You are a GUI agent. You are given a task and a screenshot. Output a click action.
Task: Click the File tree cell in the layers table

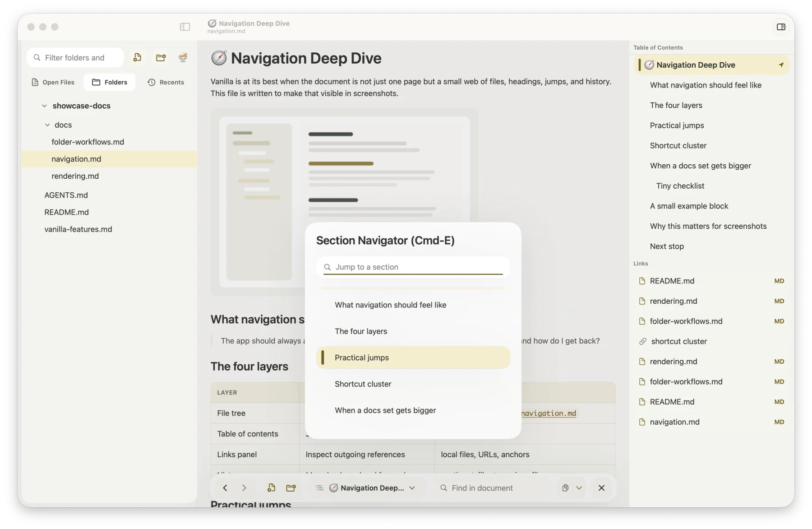point(255,413)
